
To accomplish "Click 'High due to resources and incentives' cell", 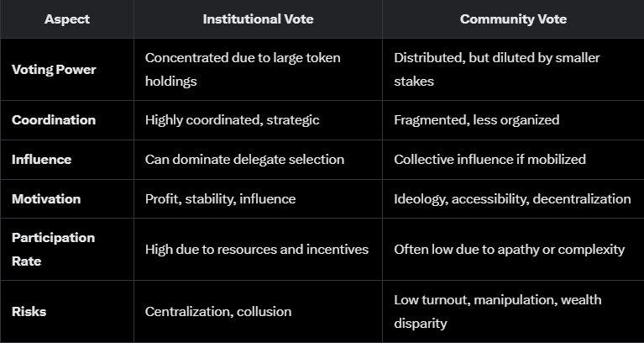I will [x=257, y=250].
